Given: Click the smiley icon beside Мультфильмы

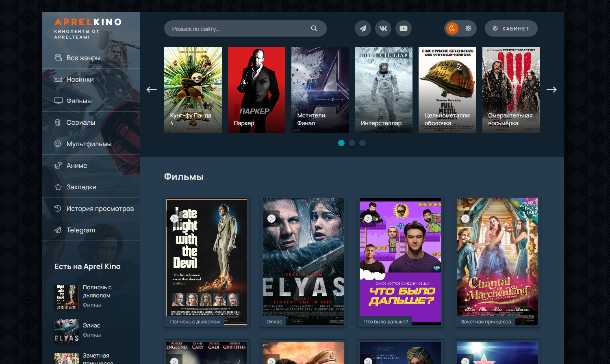Looking at the screenshot, I should (x=58, y=144).
